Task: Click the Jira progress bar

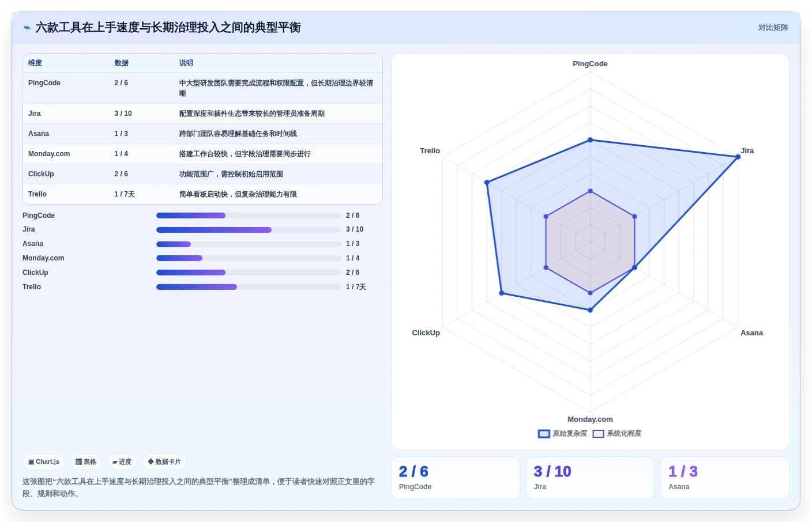Action: (x=249, y=230)
